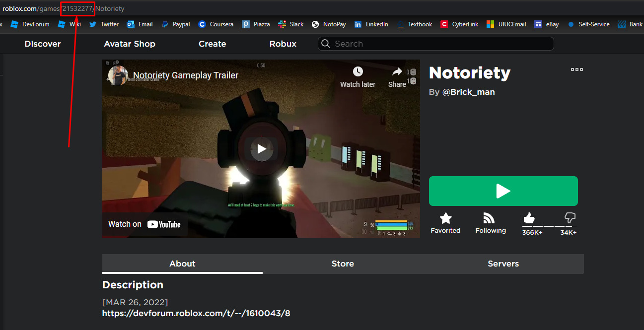Go to Avatar Shop in navigation
Image resolution: width=644 pixels, height=330 pixels.
pyautogui.click(x=130, y=44)
